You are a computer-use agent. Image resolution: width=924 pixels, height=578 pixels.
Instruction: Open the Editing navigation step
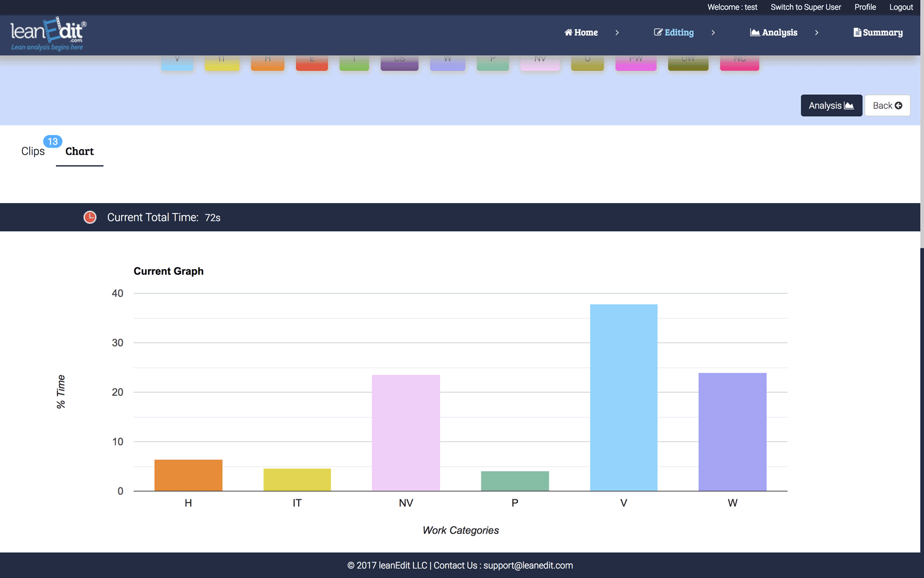click(x=674, y=32)
